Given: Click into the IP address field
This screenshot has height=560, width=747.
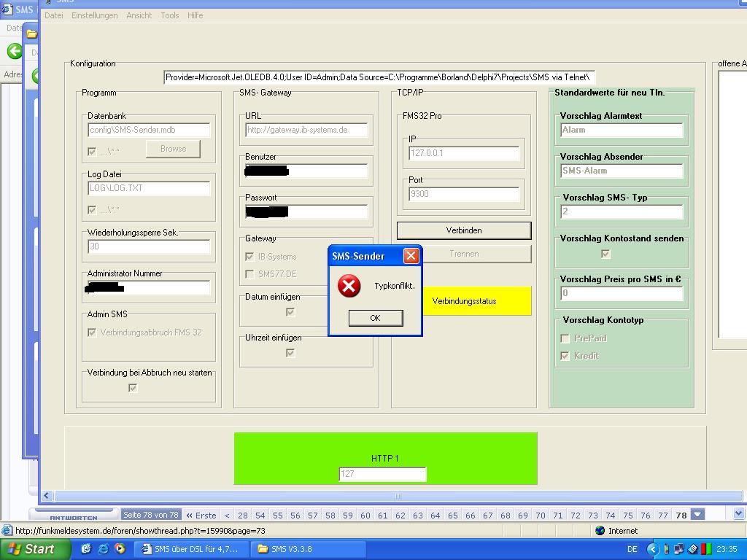Looking at the screenshot, I should 463,154.
